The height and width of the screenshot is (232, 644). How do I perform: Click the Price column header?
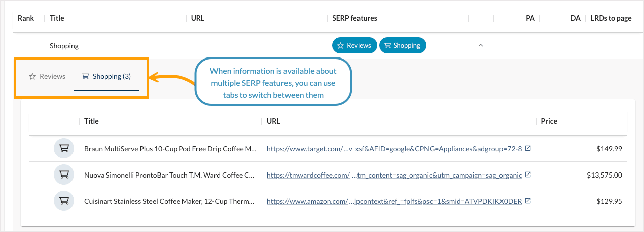549,121
